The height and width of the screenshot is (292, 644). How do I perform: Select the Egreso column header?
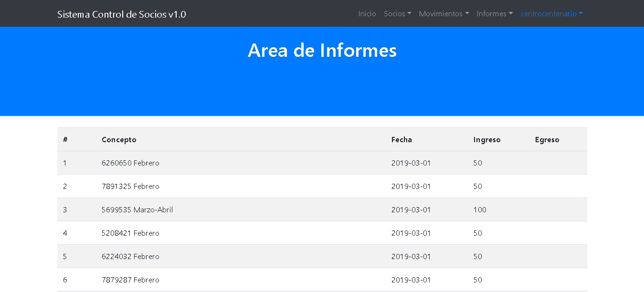tap(547, 140)
